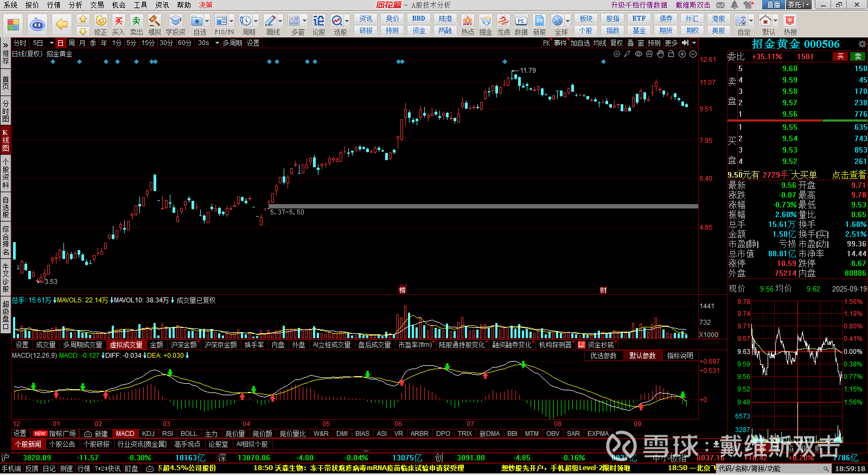
Task: Click the green 卖 button beside 委比
Action: 858,56
